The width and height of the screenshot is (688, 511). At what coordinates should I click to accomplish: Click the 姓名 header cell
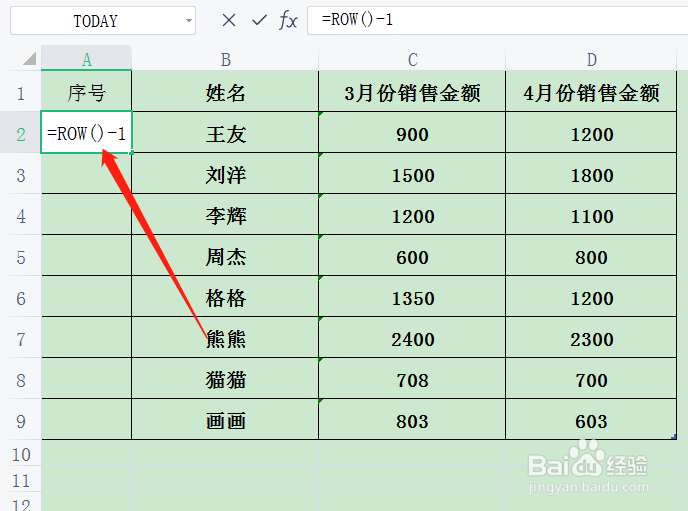[225, 93]
